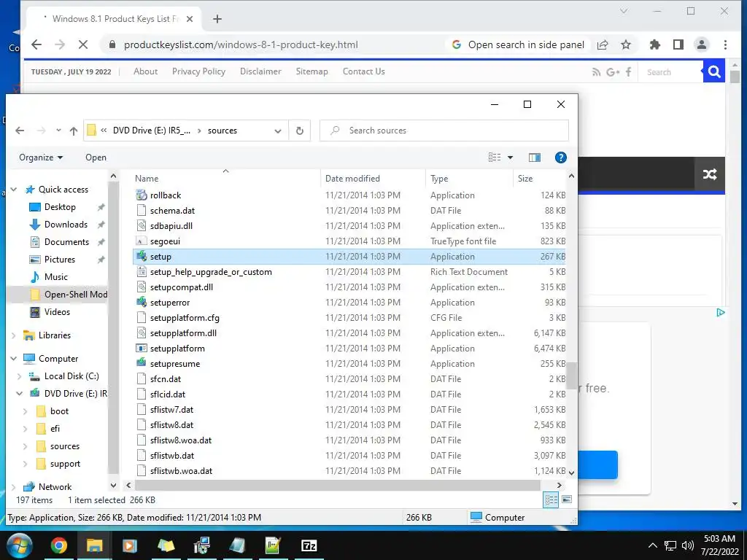Viewport: 747px width, 560px height.
Task: Open Explorer help question mark
Action: click(561, 157)
